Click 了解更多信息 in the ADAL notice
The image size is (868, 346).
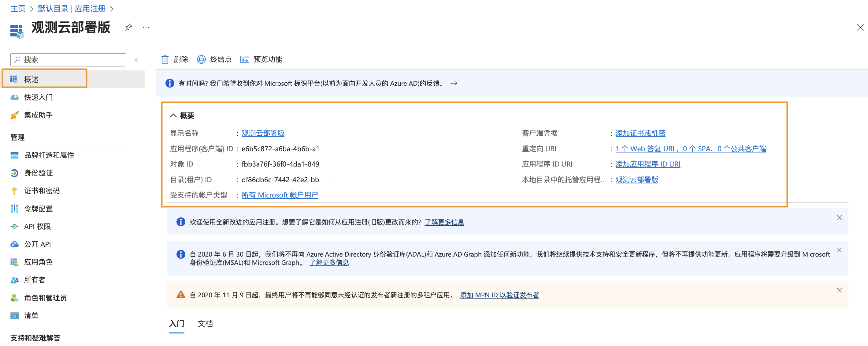329,262
